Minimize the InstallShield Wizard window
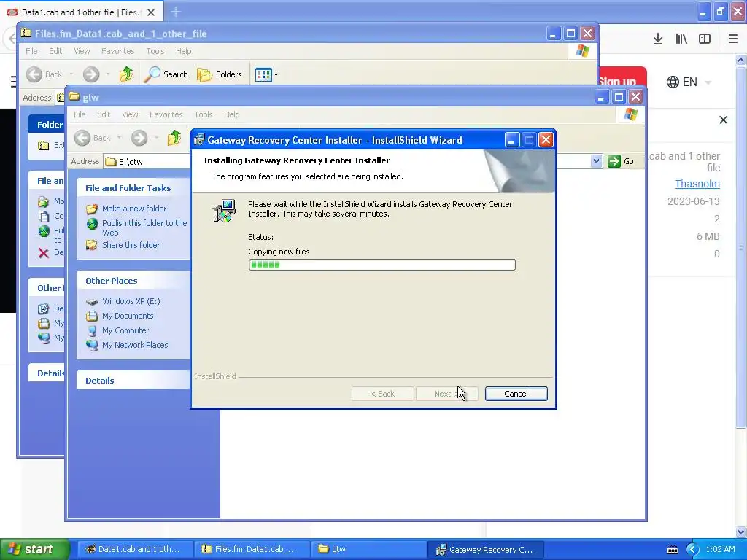Image resolution: width=747 pixels, height=560 pixels. point(511,140)
